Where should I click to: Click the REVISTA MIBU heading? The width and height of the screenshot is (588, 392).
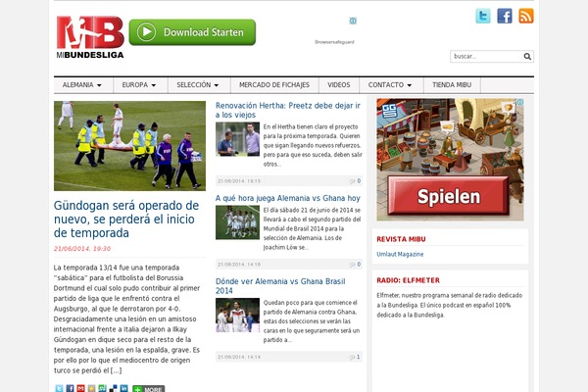[401, 239]
